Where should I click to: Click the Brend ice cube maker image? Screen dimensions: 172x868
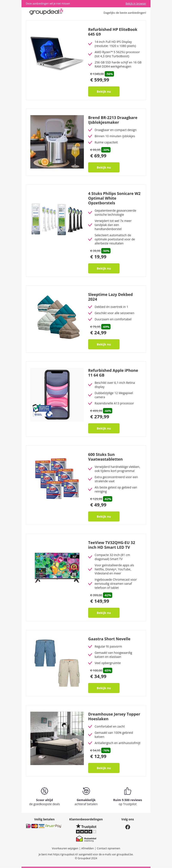coord(57,142)
